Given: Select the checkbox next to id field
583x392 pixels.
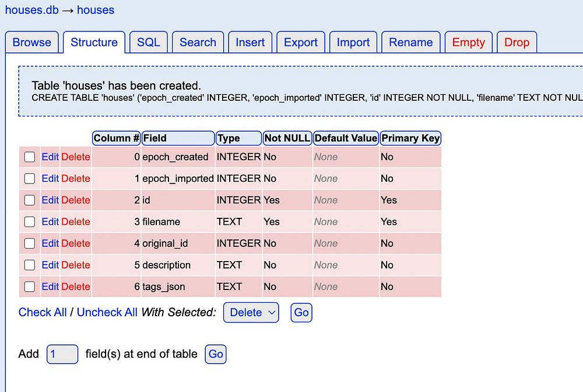Looking at the screenshot, I should point(29,200).
